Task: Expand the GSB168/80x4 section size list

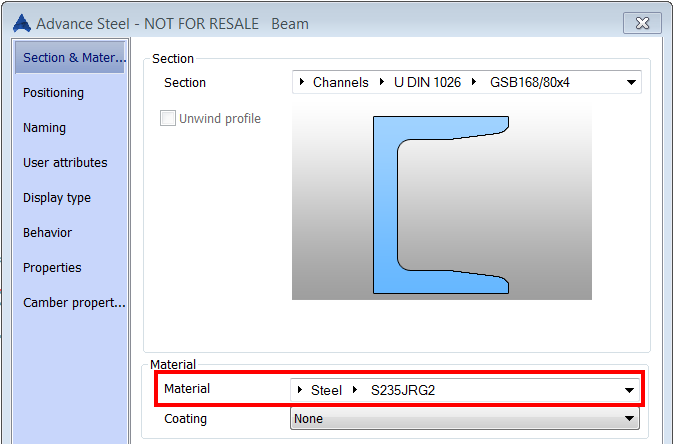Action: 474,82
